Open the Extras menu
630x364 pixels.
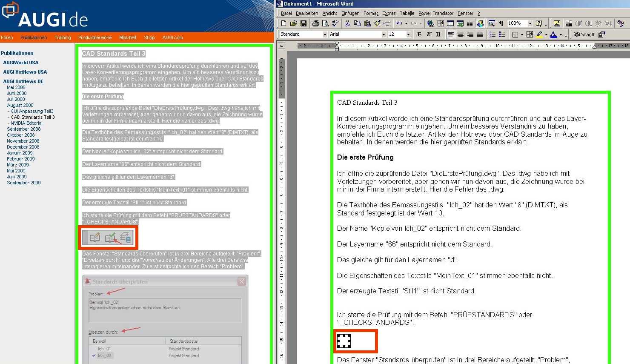point(389,13)
